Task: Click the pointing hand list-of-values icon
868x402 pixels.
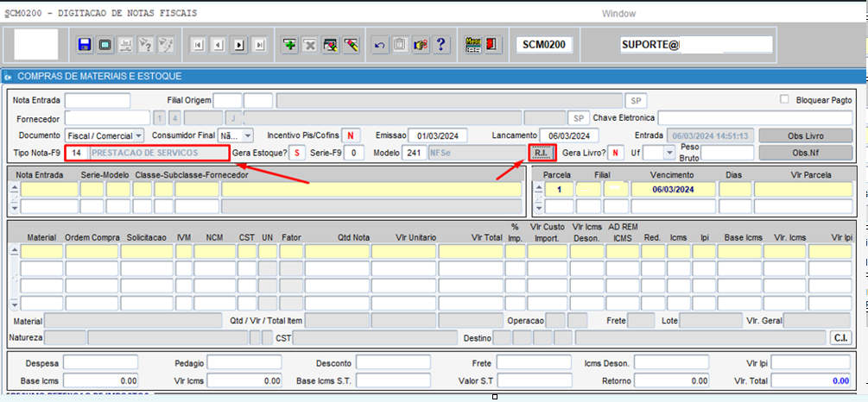Action: (x=420, y=45)
